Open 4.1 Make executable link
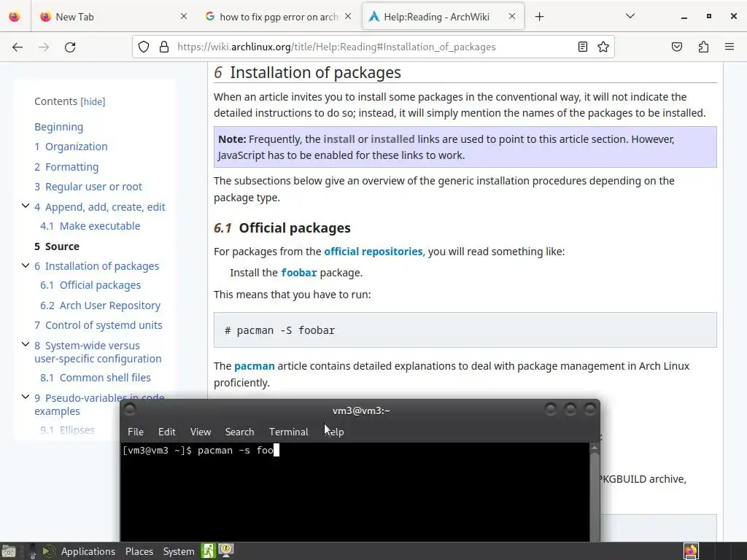The image size is (747, 560). (x=90, y=226)
